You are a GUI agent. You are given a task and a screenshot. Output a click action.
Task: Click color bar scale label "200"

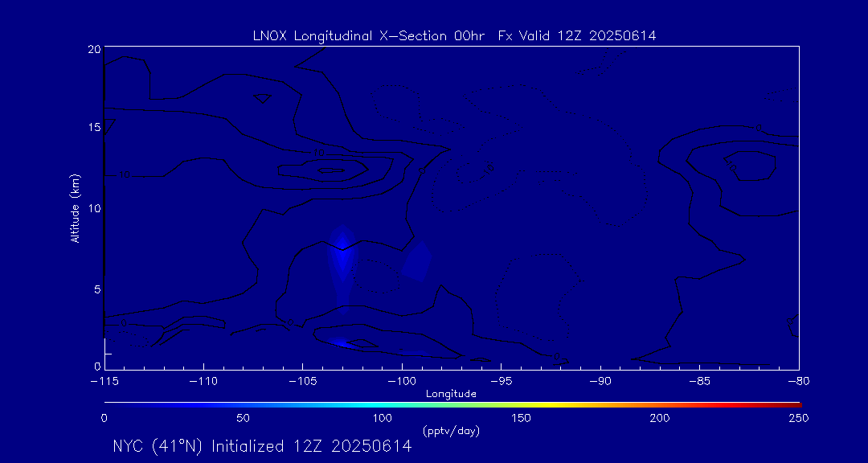[661, 418]
